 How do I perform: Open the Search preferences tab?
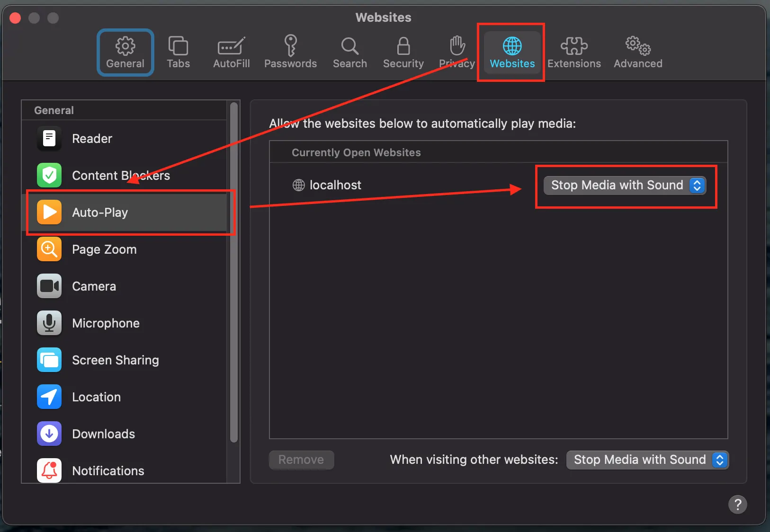click(x=349, y=53)
